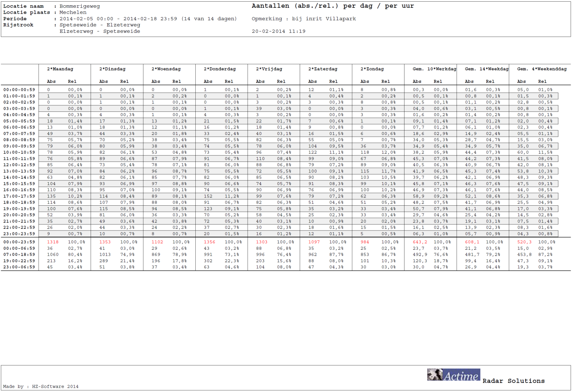Image resolution: width=572 pixels, height=392 pixels.
Task: Click 'Made by : HZ-Software 2014' footer
Action: (41, 386)
